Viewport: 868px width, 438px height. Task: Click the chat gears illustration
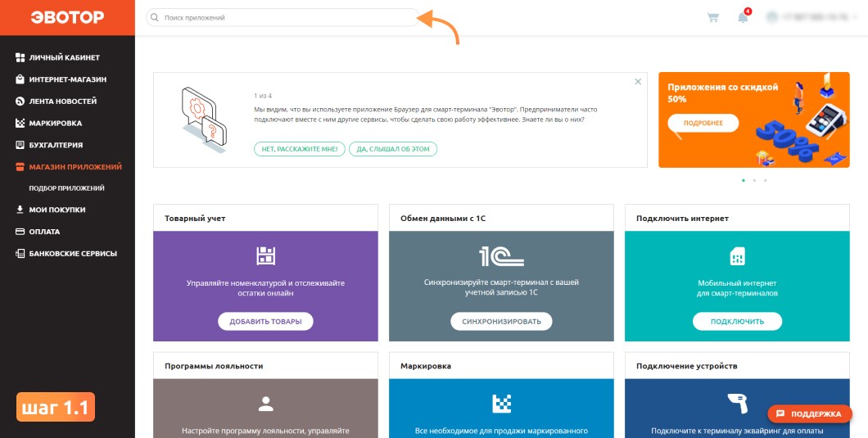point(204,119)
